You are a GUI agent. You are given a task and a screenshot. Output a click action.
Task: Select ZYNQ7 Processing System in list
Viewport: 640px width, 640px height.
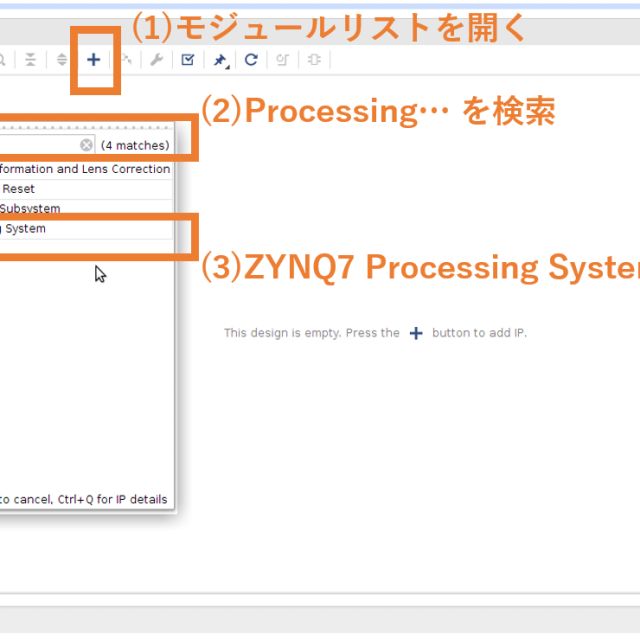point(23,229)
